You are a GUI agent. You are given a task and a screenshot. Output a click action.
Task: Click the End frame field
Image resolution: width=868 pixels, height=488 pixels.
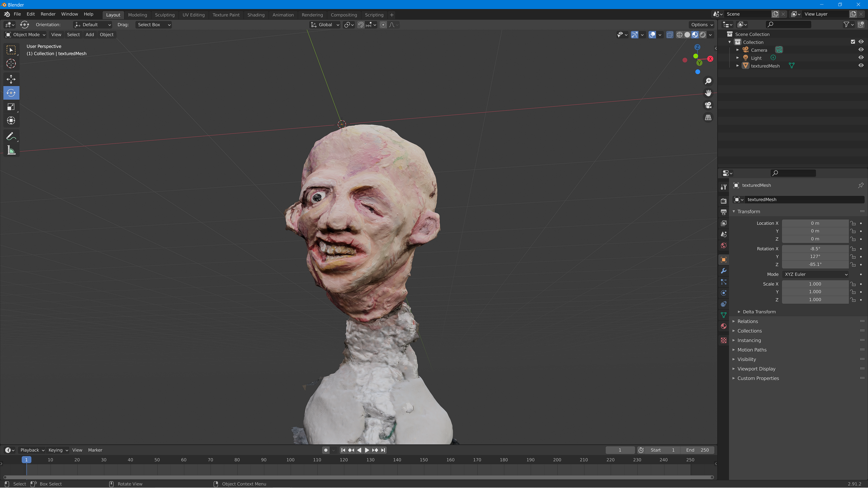click(x=697, y=450)
